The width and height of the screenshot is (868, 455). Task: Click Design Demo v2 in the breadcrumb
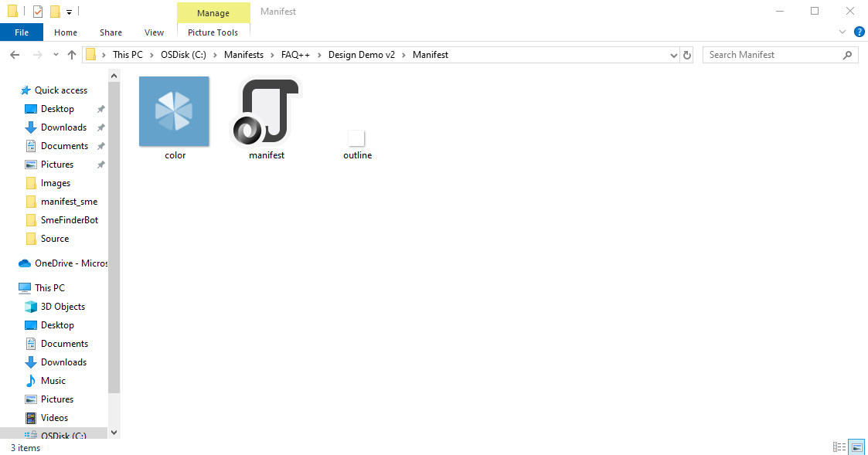[x=362, y=55]
